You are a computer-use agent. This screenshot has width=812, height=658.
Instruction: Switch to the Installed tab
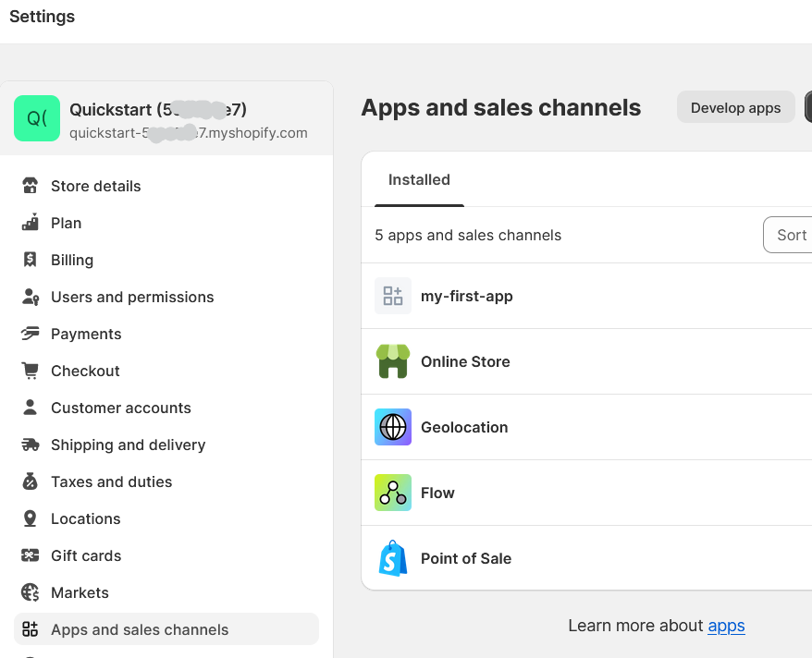[x=419, y=180]
